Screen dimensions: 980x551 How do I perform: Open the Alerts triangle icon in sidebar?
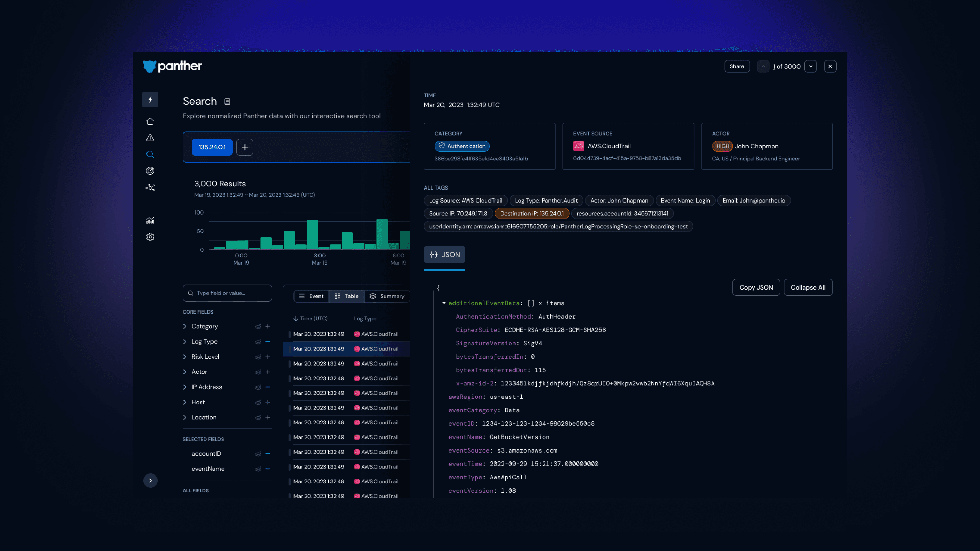pyautogui.click(x=150, y=138)
